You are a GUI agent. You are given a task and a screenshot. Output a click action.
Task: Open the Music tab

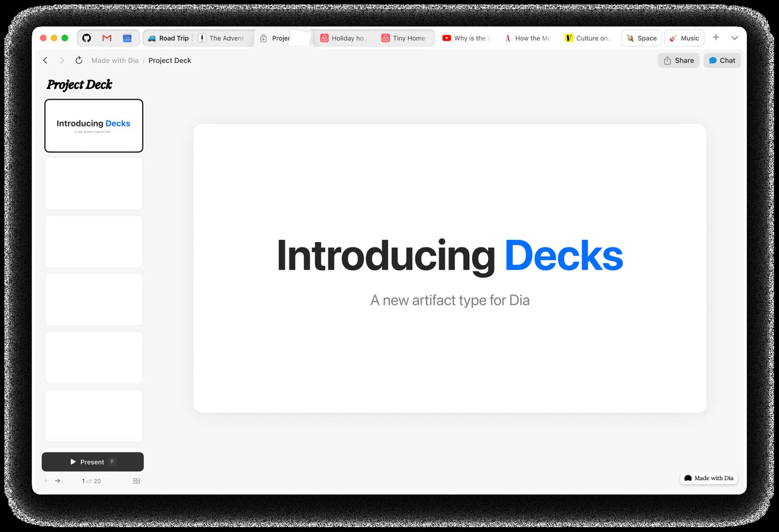coord(684,38)
